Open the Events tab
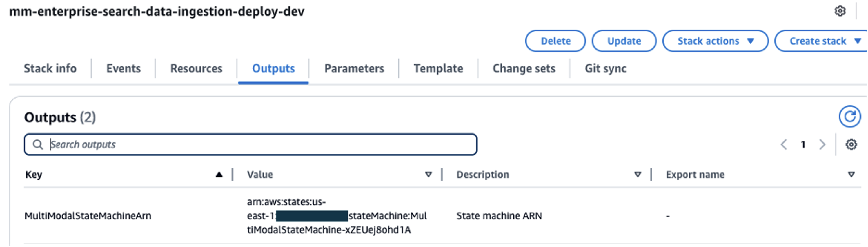Viewport: 868px width, 247px height. (123, 68)
